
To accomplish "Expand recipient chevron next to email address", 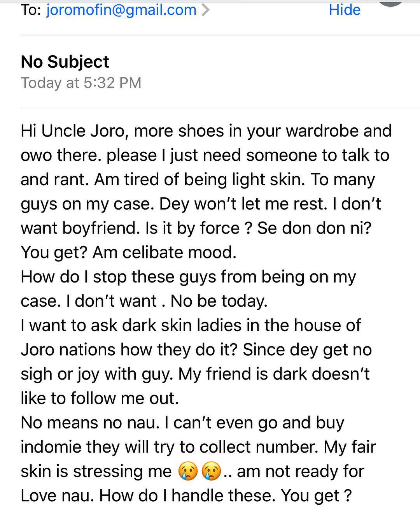I will 205,10.
